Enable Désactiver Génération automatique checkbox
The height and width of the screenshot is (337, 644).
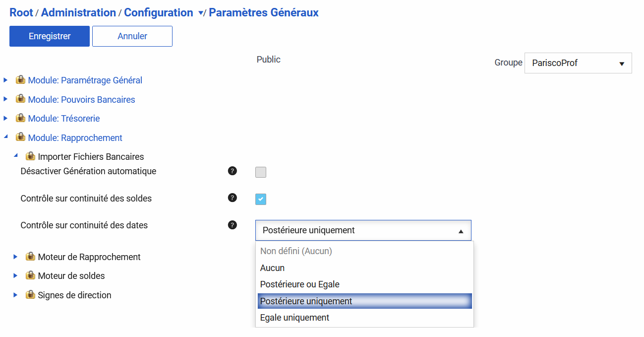point(261,172)
